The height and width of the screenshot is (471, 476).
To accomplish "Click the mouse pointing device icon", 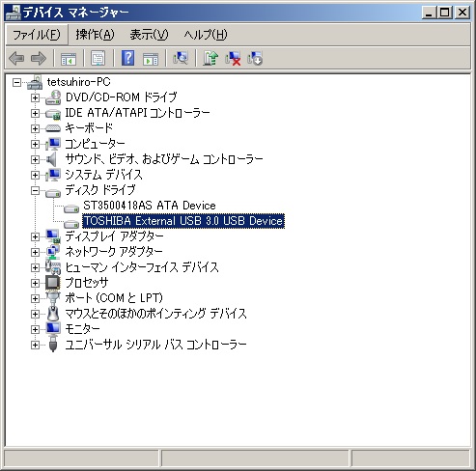I will point(53,314).
